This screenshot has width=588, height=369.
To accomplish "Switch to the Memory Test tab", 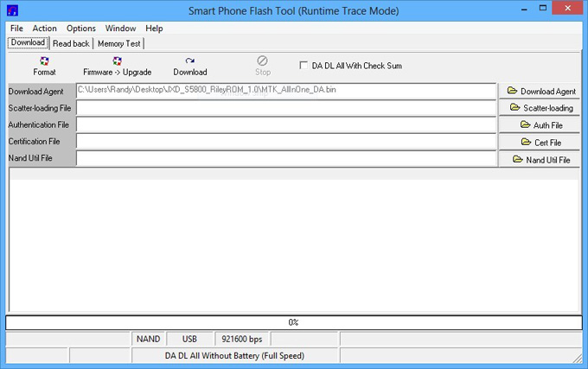I will (x=118, y=43).
